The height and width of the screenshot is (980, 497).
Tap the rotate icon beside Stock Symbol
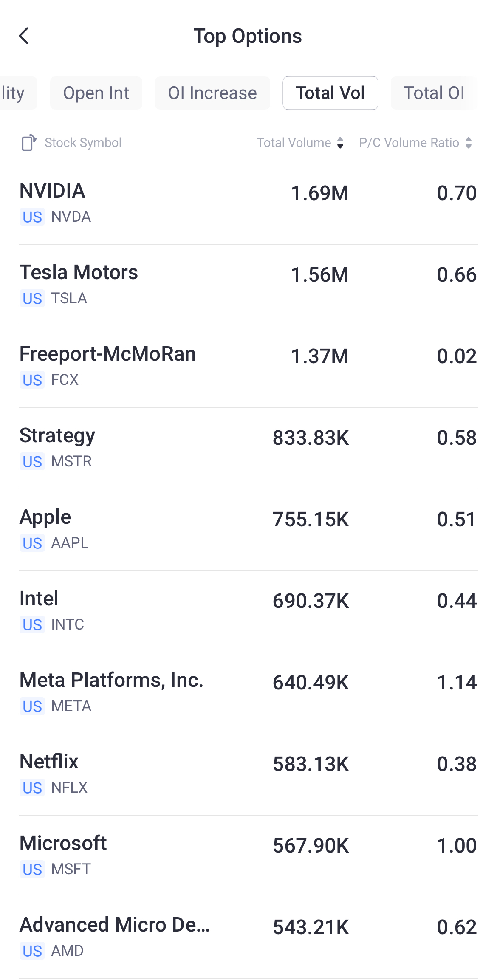pyautogui.click(x=28, y=143)
